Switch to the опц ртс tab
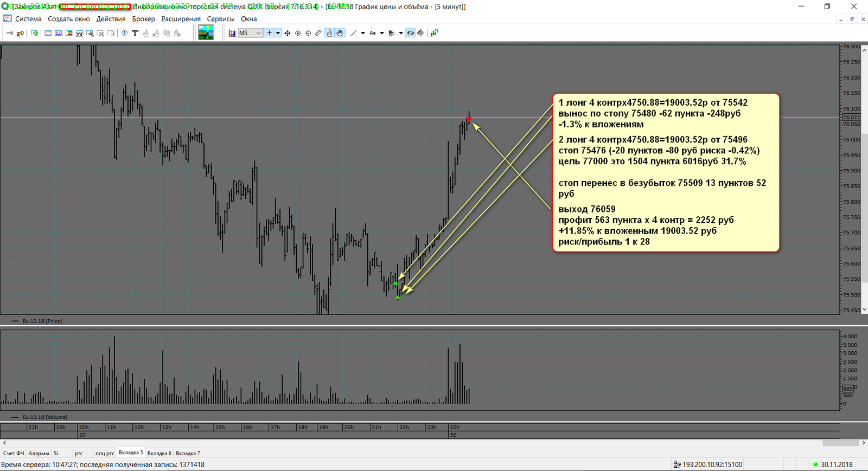The image size is (868, 471). click(105, 453)
